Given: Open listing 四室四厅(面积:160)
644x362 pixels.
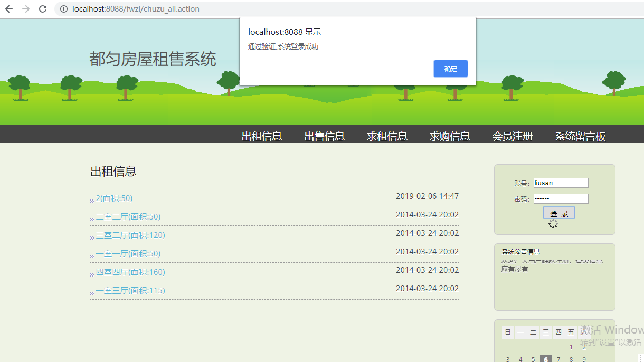Looking at the screenshot, I should coord(130,272).
